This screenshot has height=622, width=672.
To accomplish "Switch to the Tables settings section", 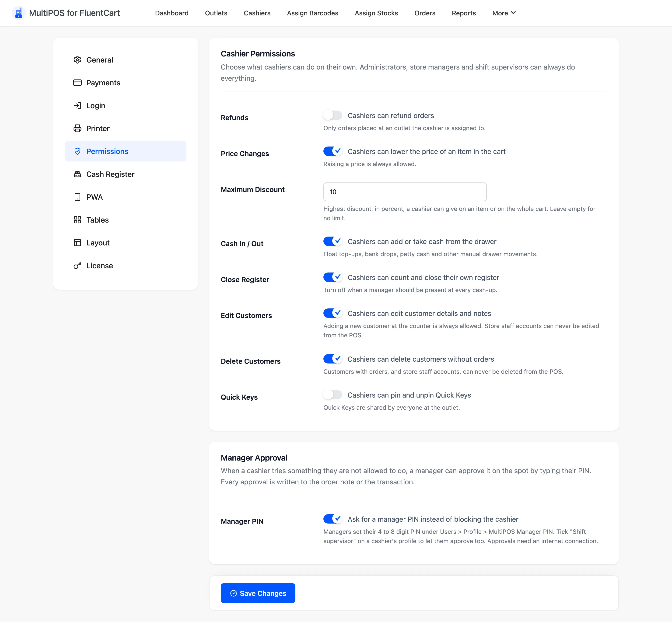I will (x=126, y=220).
